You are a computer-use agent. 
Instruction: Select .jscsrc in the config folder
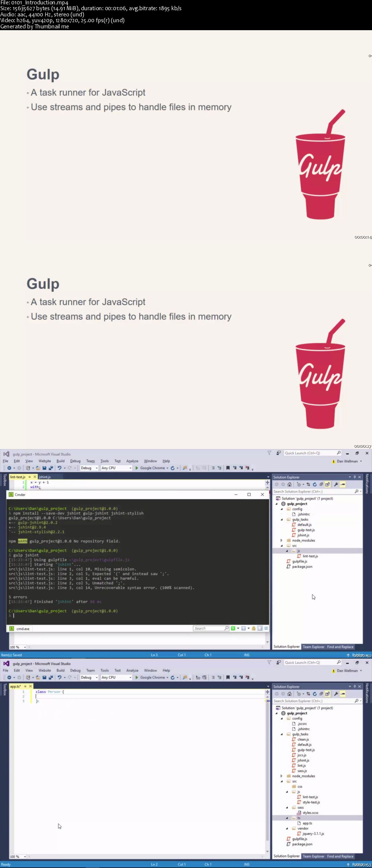point(302,724)
